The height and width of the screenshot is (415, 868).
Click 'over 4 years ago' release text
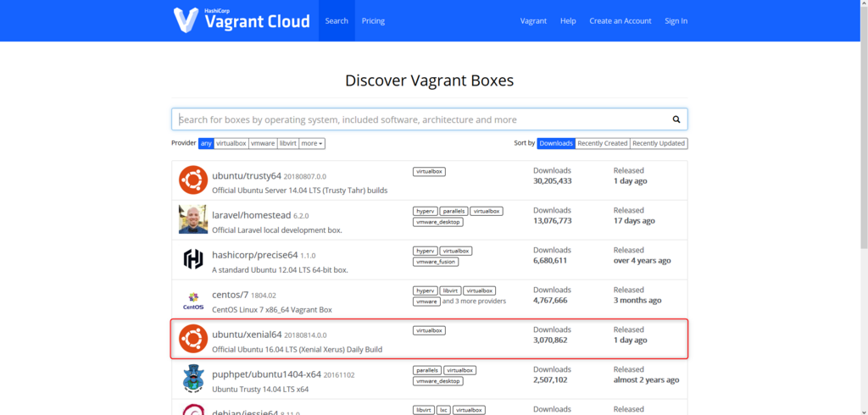(x=643, y=261)
